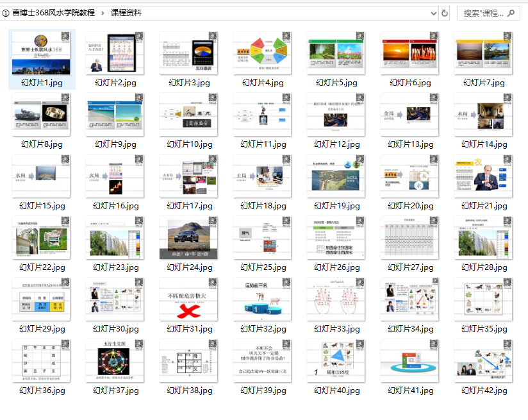Select the 幻灯片1.jpg thumbnail
528x420 pixels.
41,53
